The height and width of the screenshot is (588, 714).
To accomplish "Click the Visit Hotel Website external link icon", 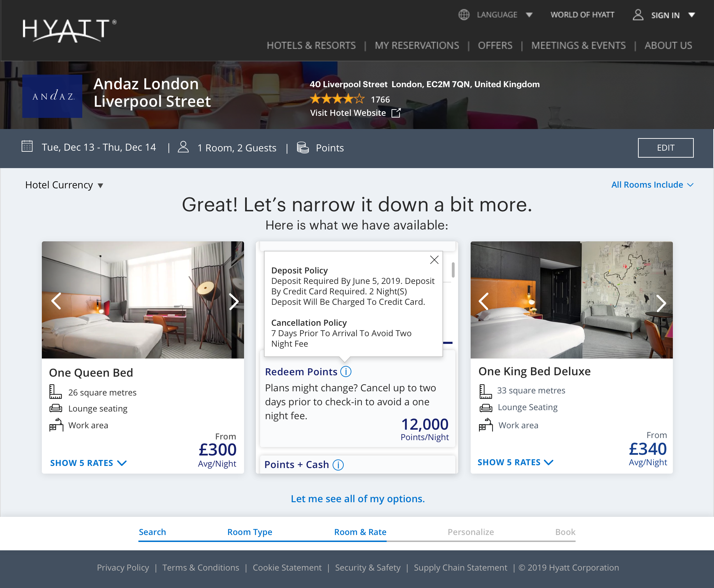I will pyautogui.click(x=396, y=113).
